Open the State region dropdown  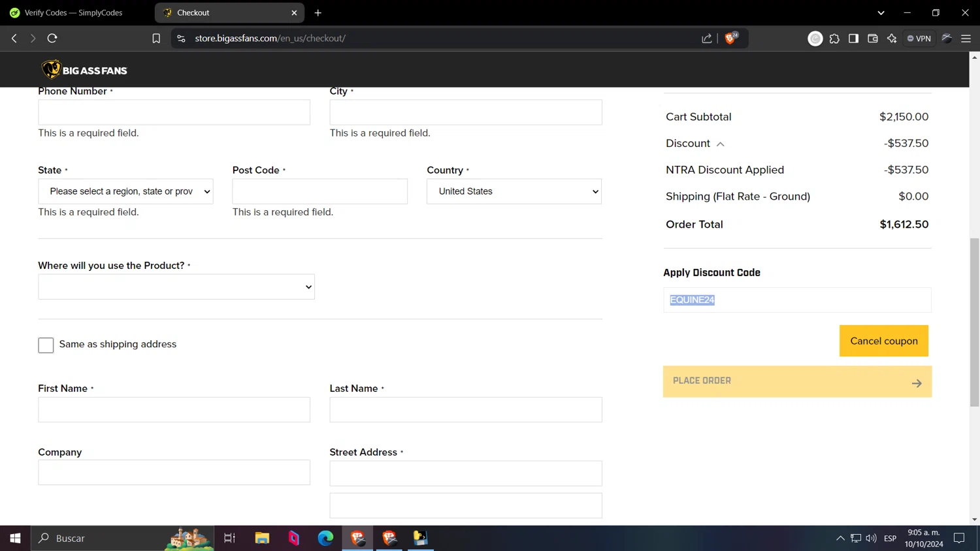[x=125, y=191]
